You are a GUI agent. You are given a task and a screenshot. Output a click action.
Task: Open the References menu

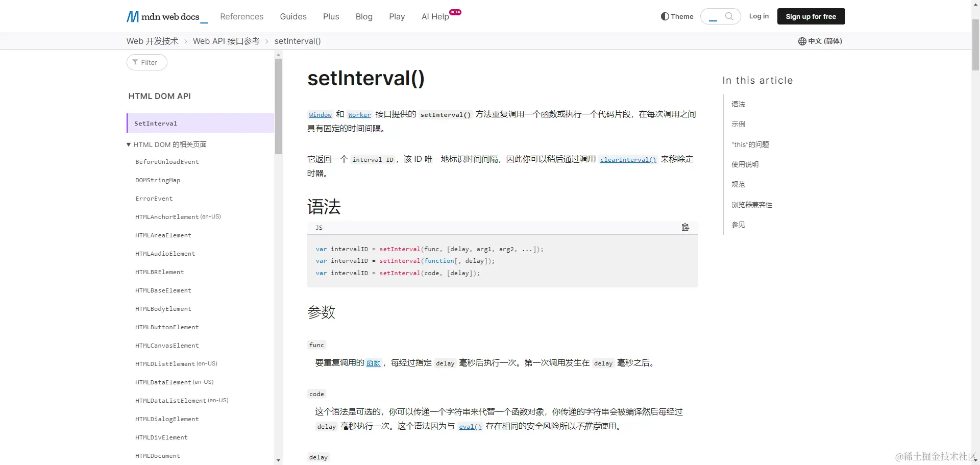pyautogui.click(x=241, y=16)
